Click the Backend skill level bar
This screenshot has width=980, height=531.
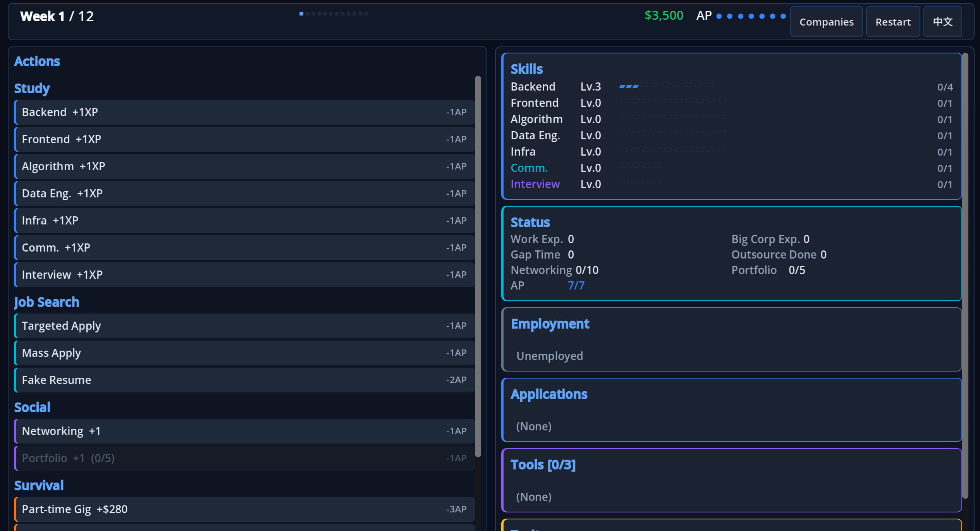point(666,86)
